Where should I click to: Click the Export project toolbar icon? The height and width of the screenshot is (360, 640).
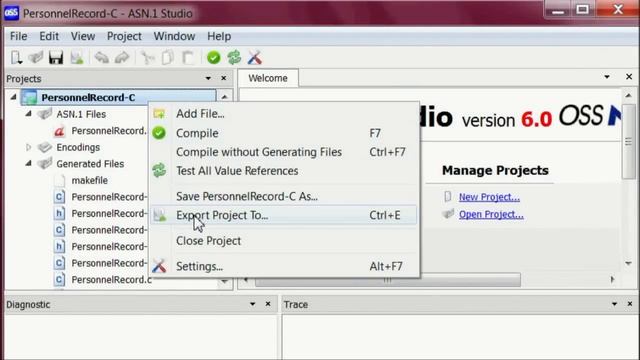pyautogui.click(x=77, y=58)
